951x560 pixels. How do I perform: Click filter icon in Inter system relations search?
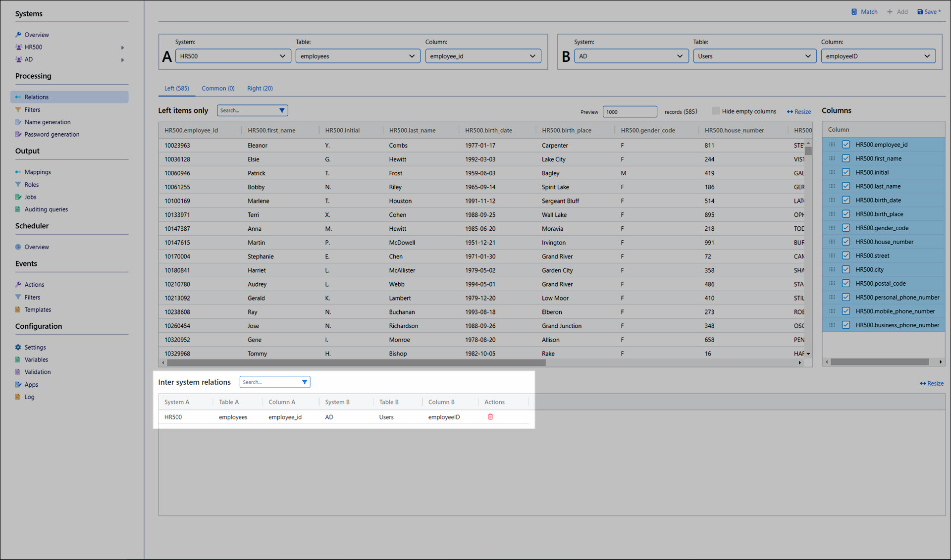click(x=304, y=382)
